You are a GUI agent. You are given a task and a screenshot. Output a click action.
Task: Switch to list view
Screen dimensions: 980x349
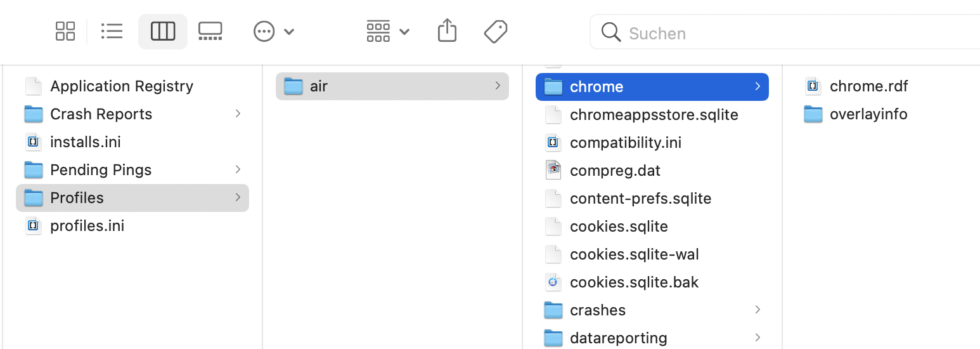(112, 31)
